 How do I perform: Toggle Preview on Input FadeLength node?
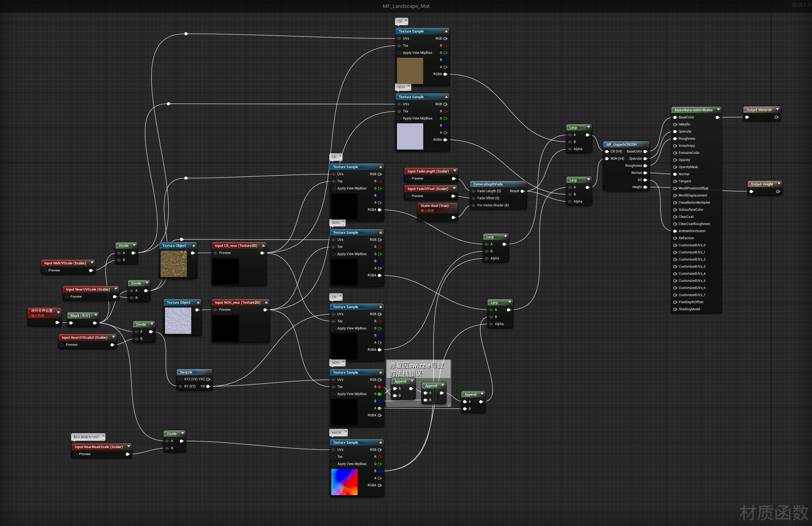(408, 179)
